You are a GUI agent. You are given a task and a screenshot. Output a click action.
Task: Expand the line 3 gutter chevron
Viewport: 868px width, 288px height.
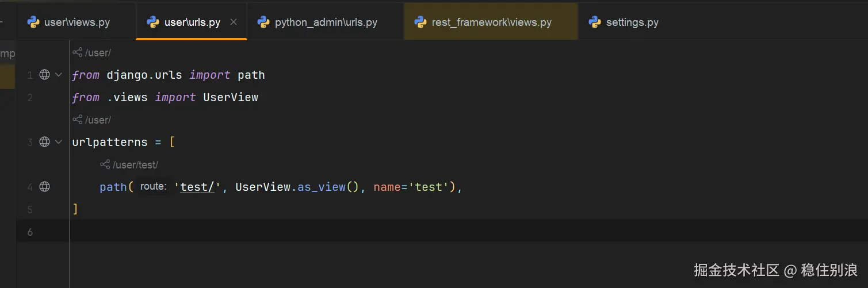tap(59, 142)
